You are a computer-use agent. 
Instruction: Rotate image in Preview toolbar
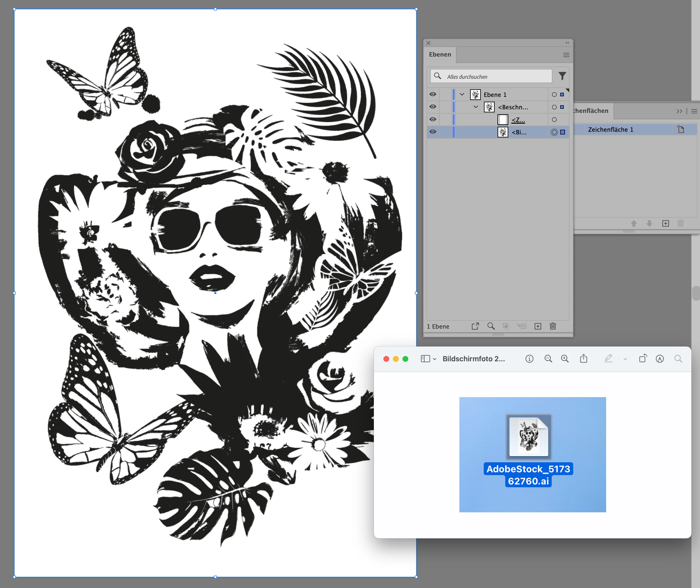(643, 359)
